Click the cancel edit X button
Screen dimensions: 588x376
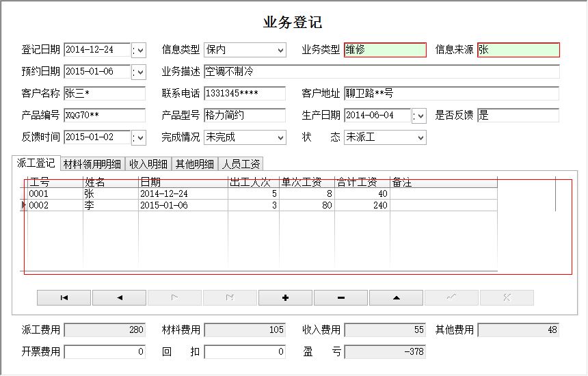(x=507, y=297)
